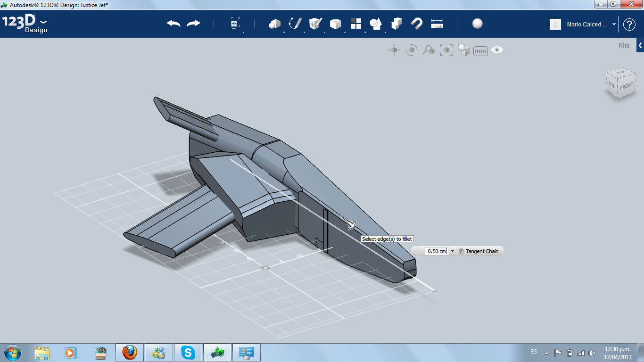Open the 123D Design application menu

point(25,24)
